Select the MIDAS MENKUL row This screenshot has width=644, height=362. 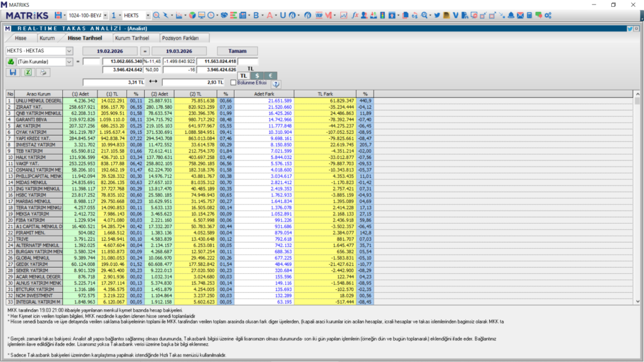[190, 182]
